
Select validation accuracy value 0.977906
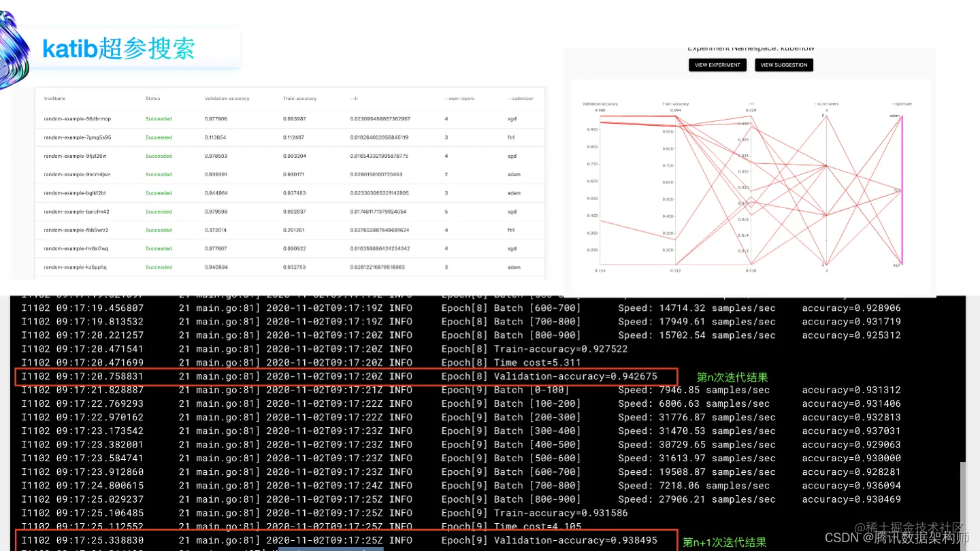point(216,119)
